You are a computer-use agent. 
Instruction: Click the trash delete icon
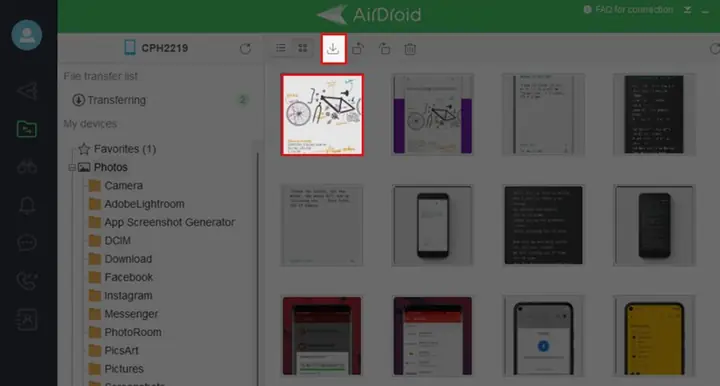(410, 49)
